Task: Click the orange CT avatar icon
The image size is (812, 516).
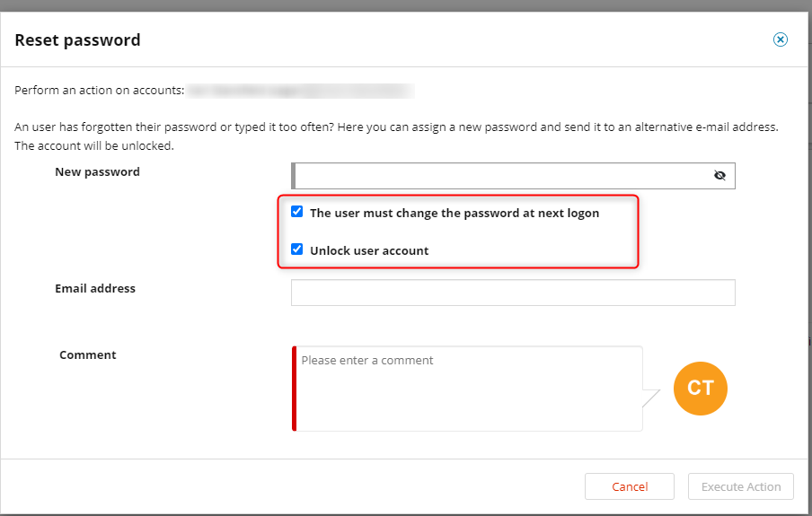Action: [700, 389]
